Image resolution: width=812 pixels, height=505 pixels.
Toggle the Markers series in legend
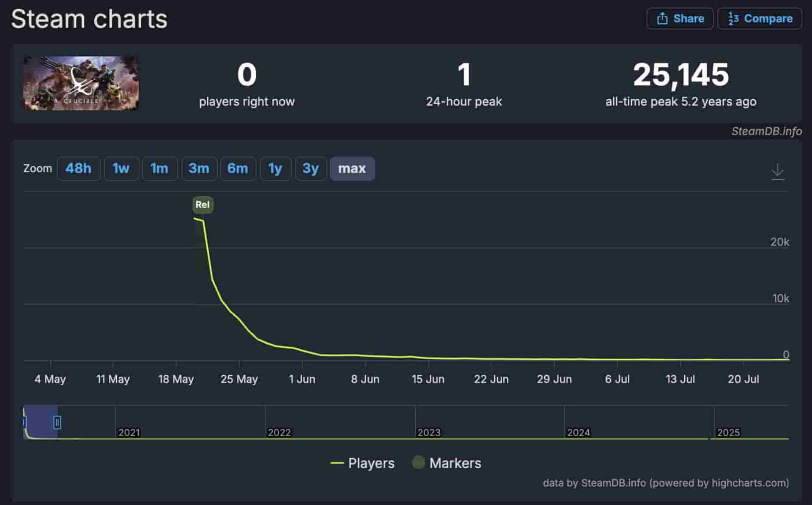click(x=447, y=463)
